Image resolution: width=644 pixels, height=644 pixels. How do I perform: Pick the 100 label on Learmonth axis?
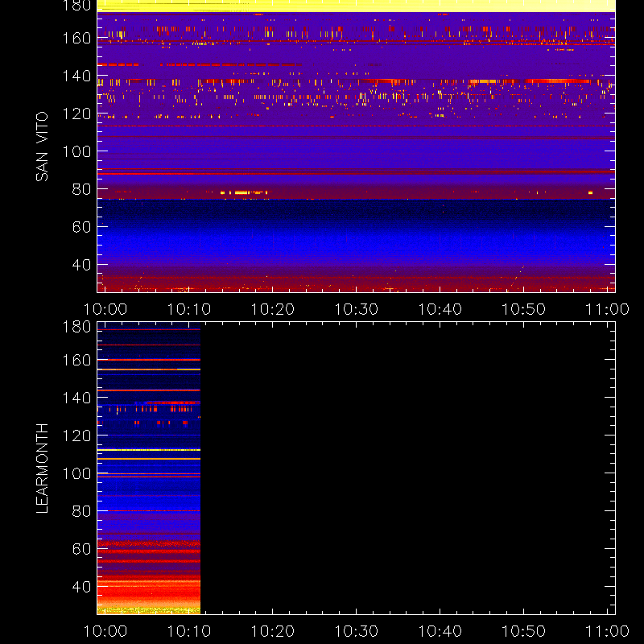click(76, 473)
